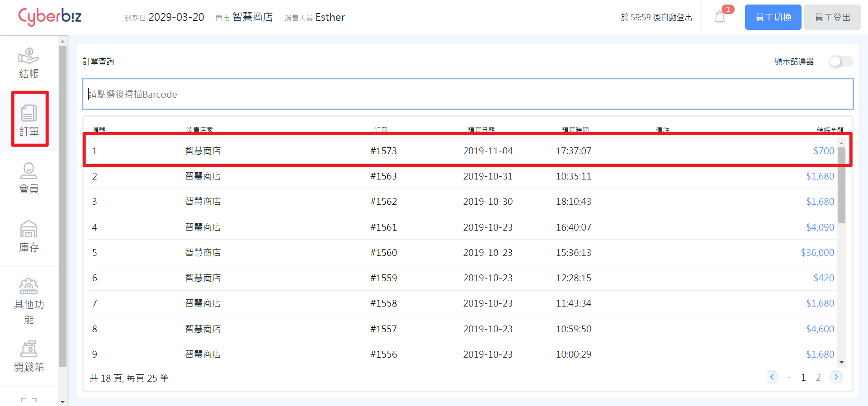This screenshot has height=406, width=868.
Task: Click the 共 18 頁 page summary
Action: point(129,378)
